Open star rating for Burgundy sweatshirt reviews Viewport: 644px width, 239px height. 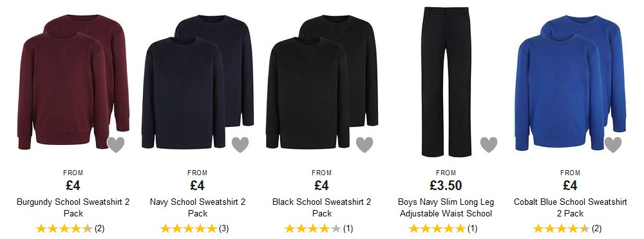70,229
